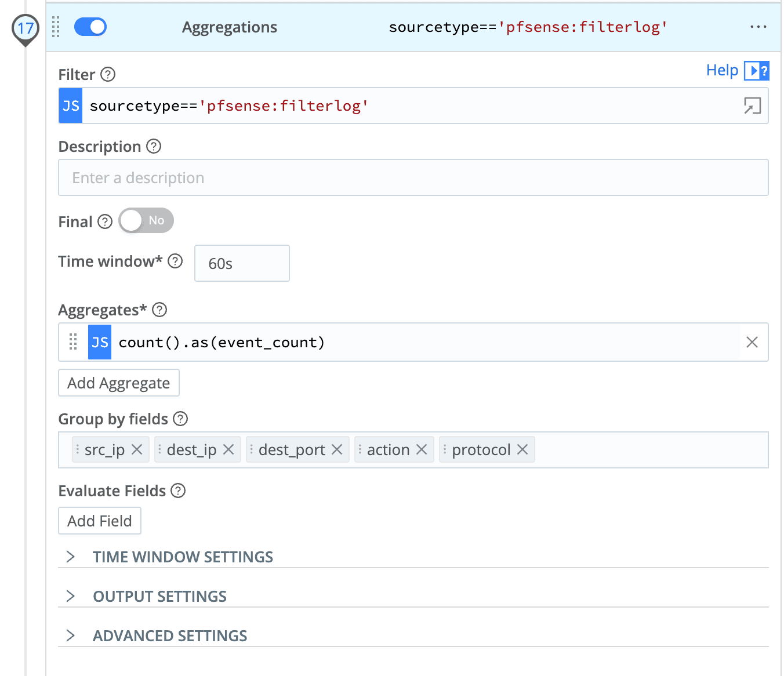Expand the Advanced Settings section
The width and height of the screenshot is (784, 676).
(x=170, y=636)
